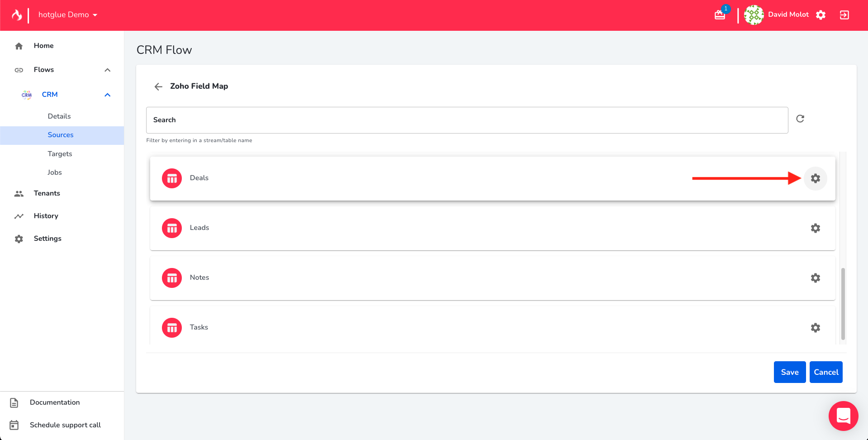Open the hotglue Demo environment dropdown
The image size is (868, 440).
pyautogui.click(x=68, y=15)
